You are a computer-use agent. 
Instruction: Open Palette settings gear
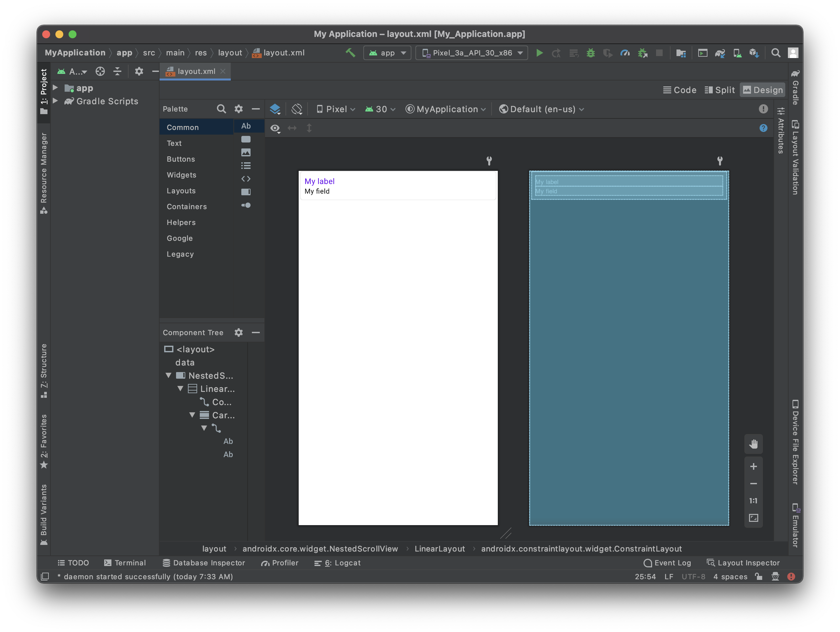tap(238, 109)
